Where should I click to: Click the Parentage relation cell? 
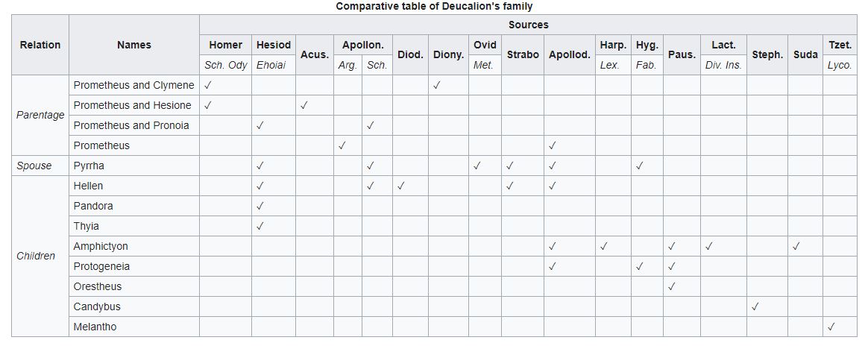pos(40,115)
